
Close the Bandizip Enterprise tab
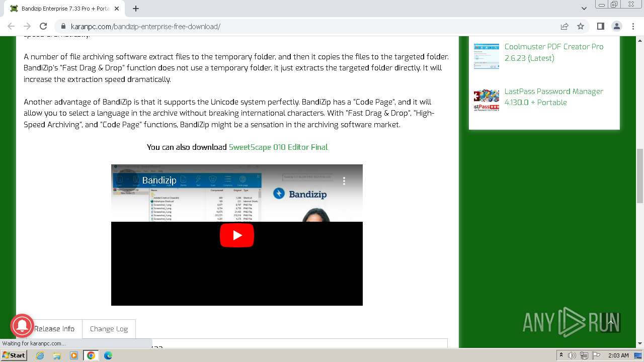pyautogui.click(x=117, y=9)
